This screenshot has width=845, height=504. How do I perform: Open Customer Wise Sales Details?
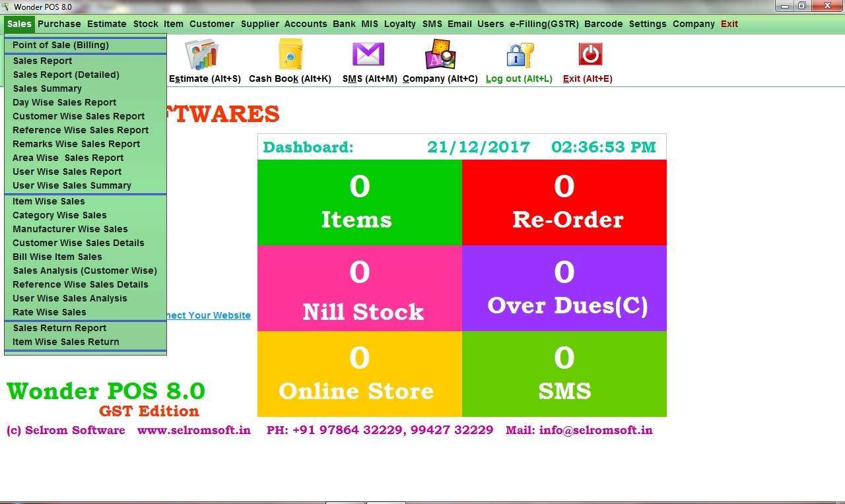86,243
